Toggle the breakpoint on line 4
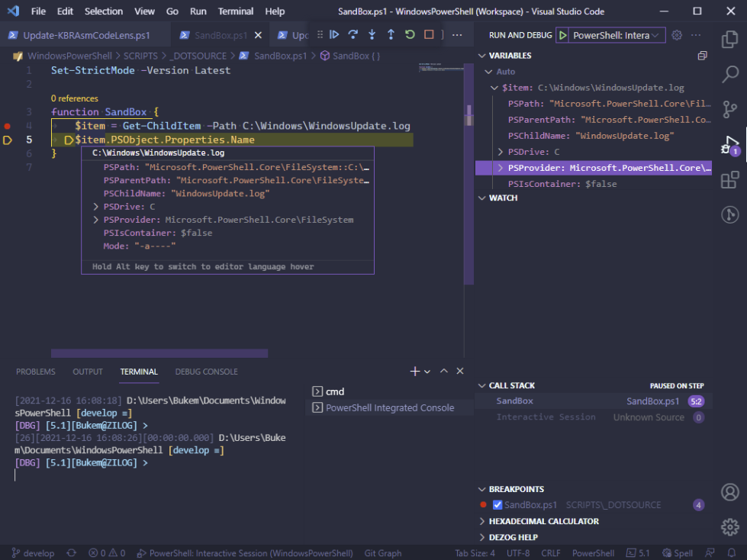This screenshot has width=747, height=560. [x=7, y=126]
